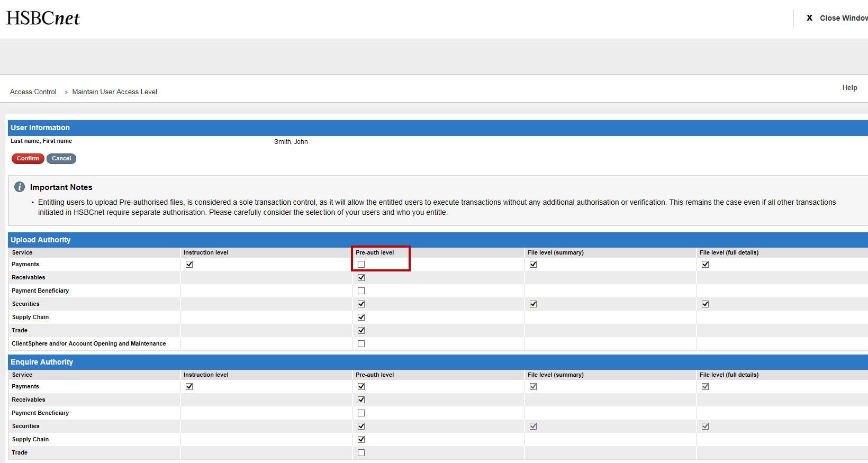The image size is (868, 463).
Task: Click Last name, First name label
Action: 41,141
